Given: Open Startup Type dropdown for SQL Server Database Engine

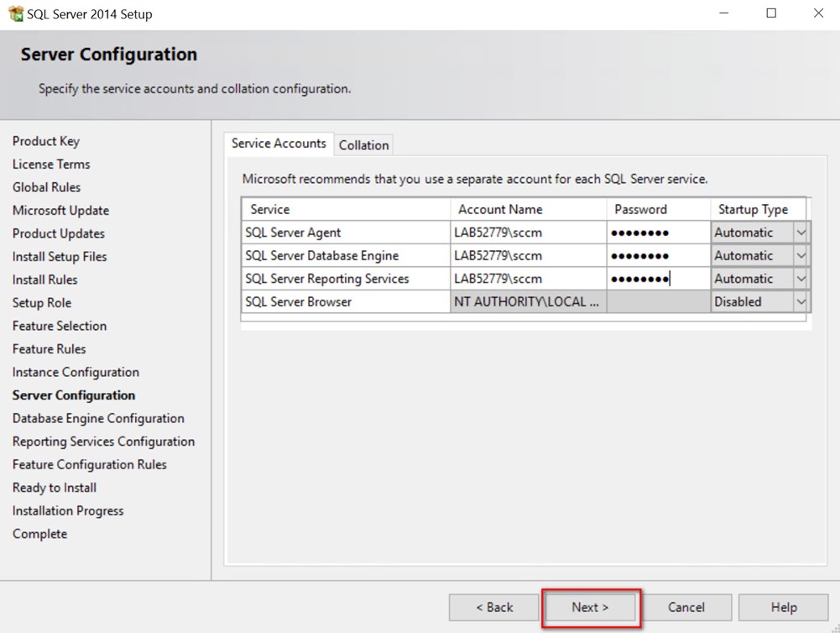Looking at the screenshot, I should coord(801,256).
